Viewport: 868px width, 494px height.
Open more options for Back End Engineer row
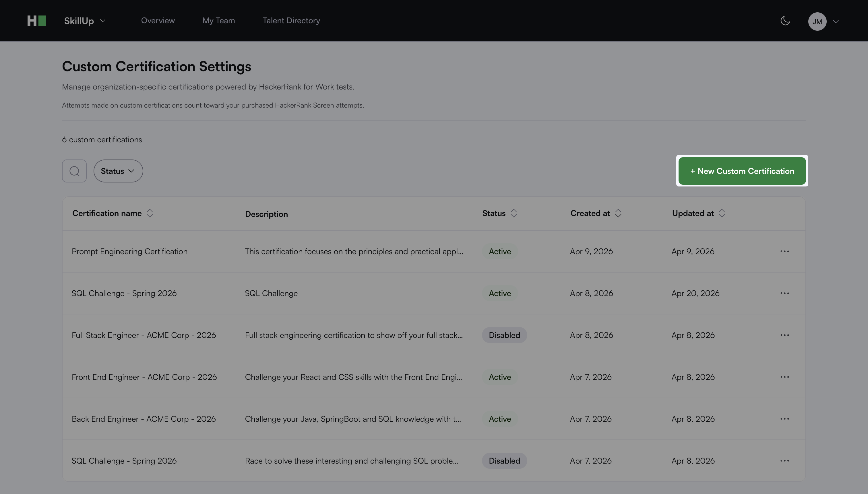click(784, 419)
